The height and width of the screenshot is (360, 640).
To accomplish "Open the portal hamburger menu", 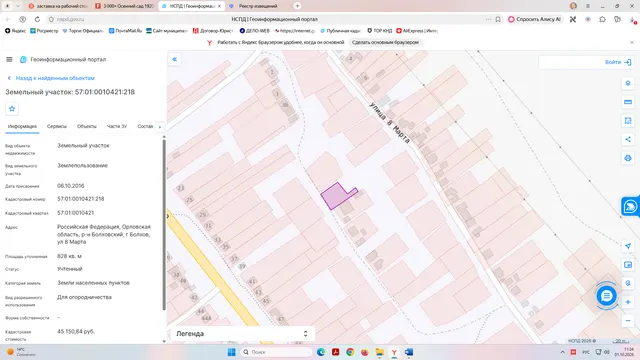I will [9, 60].
